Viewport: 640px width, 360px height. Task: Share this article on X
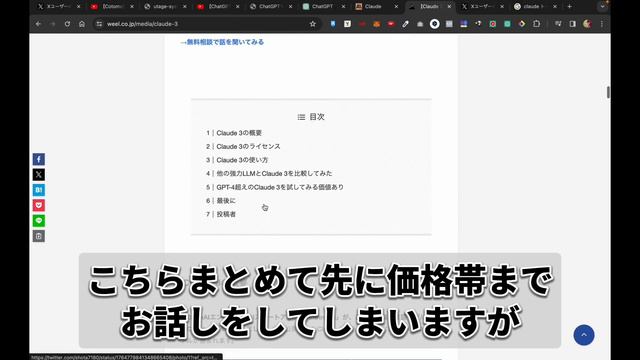click(x=39, y=175)
